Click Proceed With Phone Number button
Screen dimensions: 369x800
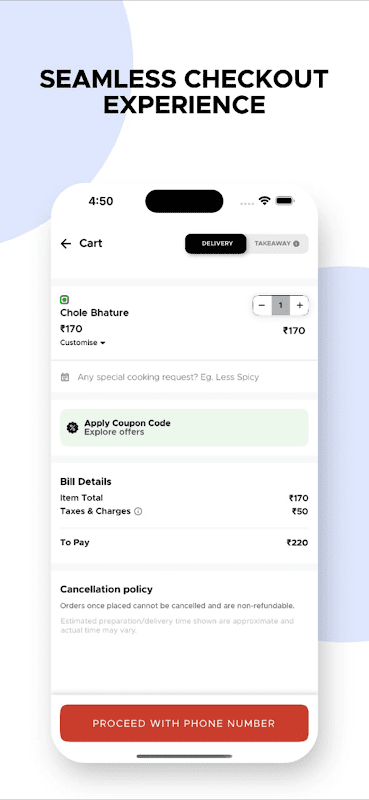point(184,723)
